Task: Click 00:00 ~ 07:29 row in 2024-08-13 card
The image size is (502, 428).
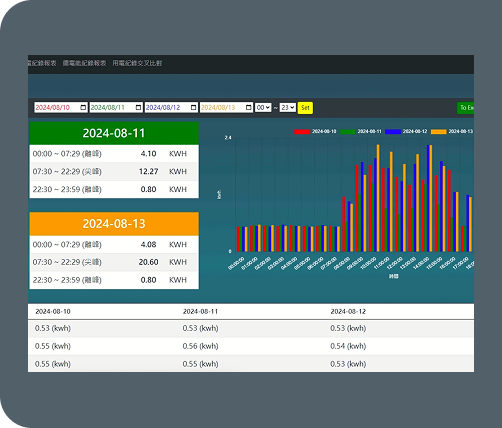Action: tap(114, 244)
